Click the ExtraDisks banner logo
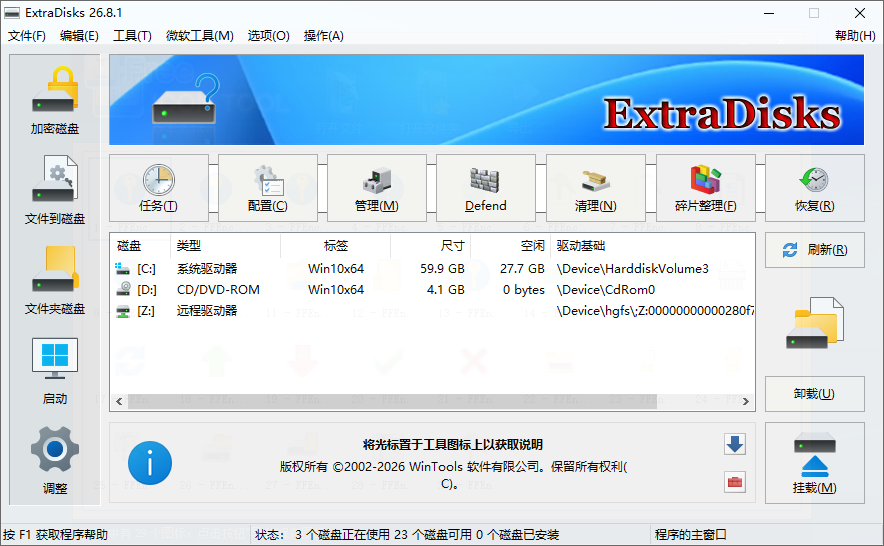The height and width of the screenshot is (546, 884). [x=722, y=114]
